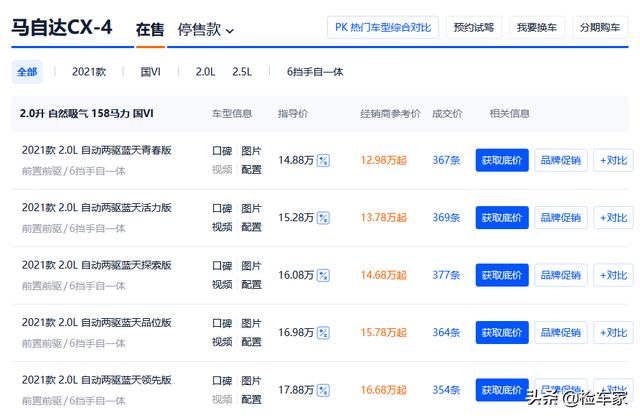Open 视频 for 蓝天探索版
640x418 pixels.
pos(222,285)
